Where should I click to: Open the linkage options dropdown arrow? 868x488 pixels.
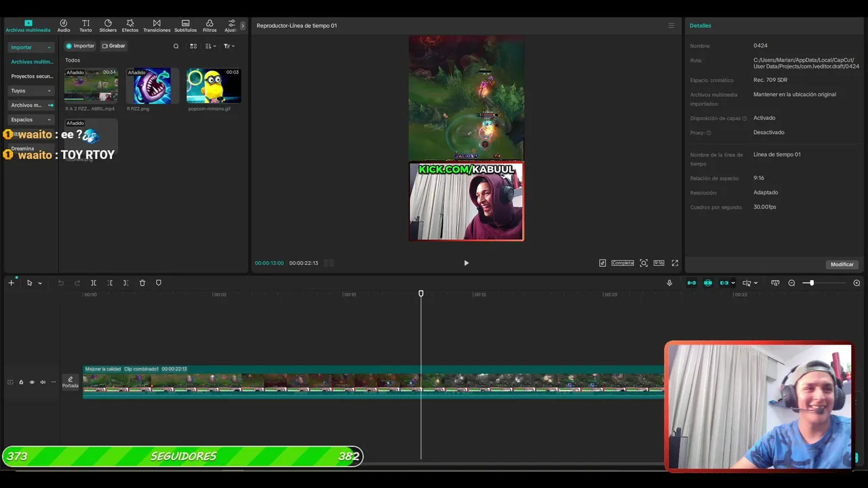point(733,283)
